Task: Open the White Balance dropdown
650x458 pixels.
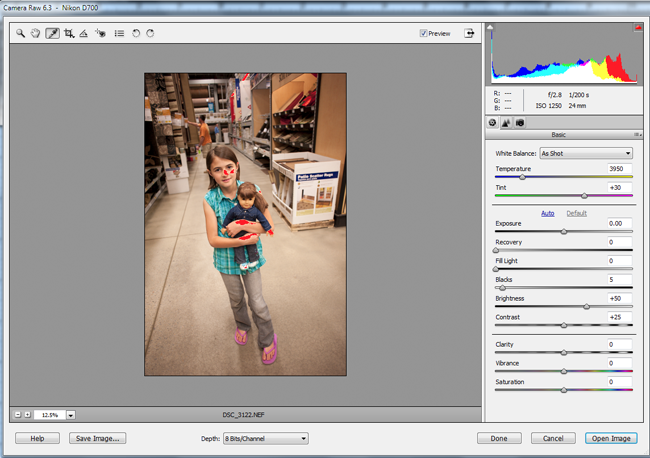Action: [x=585, y=153]
